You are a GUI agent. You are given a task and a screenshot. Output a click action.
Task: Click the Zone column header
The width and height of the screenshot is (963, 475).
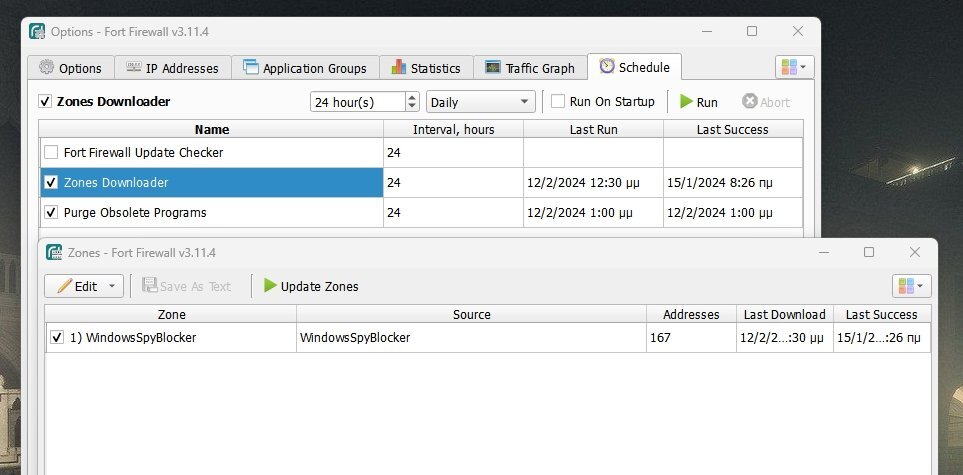(171, 314)
